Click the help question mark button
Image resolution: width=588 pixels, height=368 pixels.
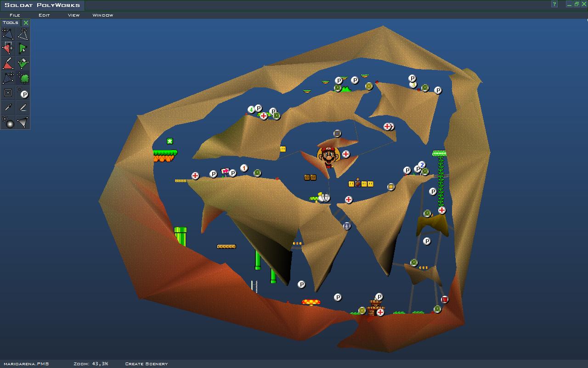[554, 5]
